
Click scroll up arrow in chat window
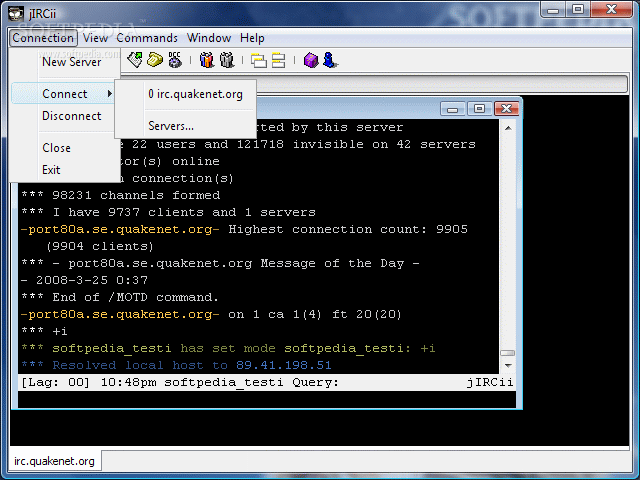pyautogui.click(x=508, y=128)
